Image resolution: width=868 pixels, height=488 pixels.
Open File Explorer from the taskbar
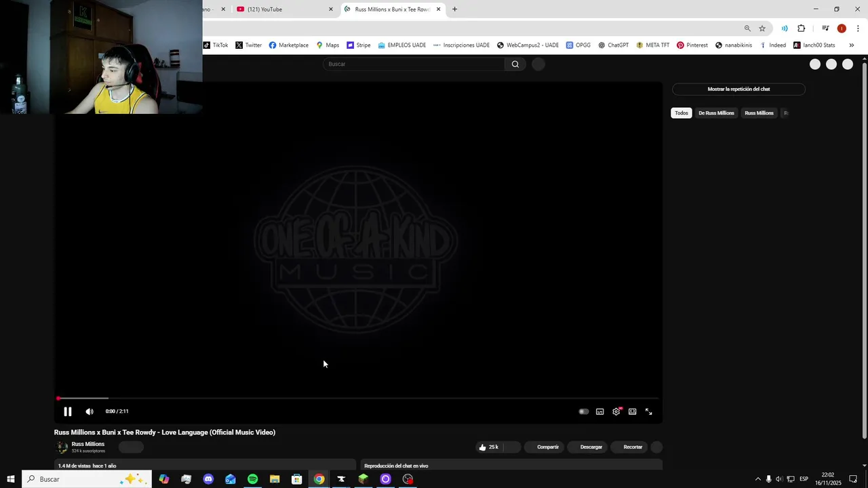tap(275, 479)
